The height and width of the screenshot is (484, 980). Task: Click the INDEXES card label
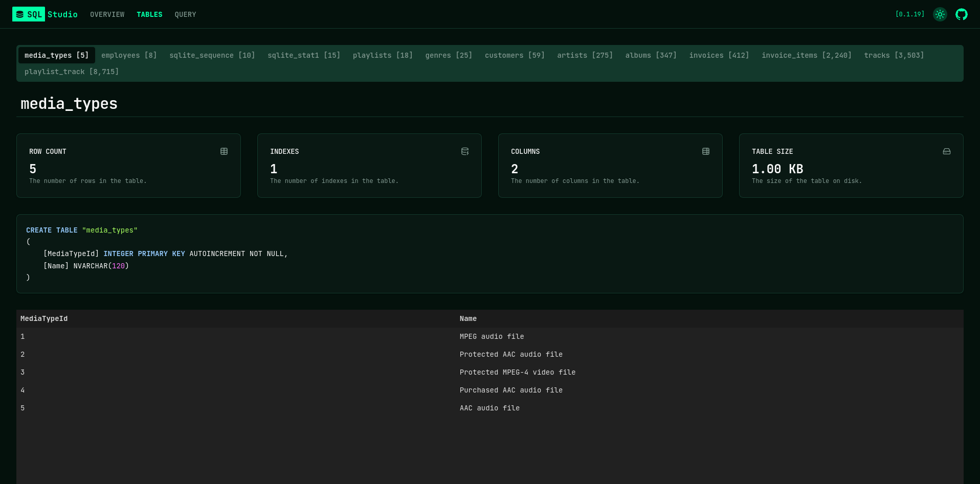(x=284, y=151)
